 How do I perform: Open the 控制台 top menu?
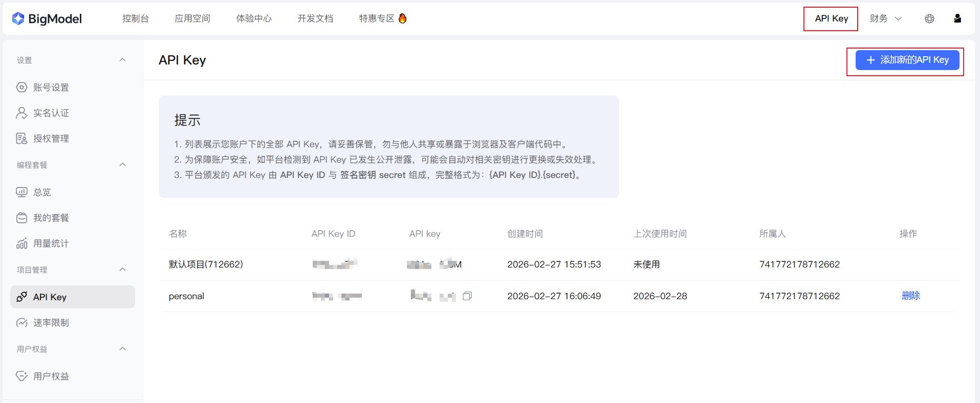pos(136,18)
